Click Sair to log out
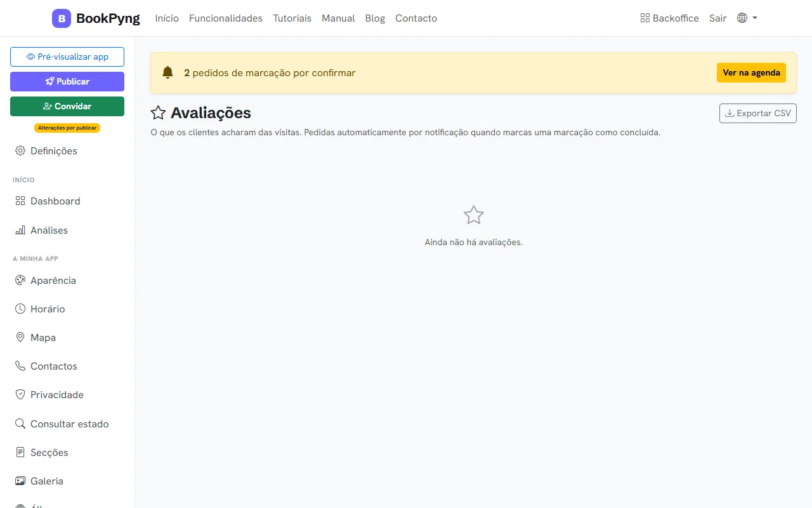 click(718, 18)
